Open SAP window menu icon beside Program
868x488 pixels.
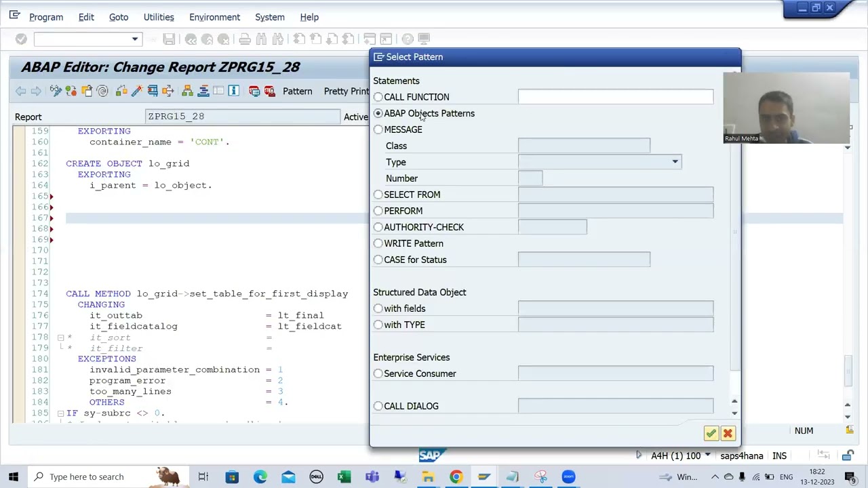14,16
